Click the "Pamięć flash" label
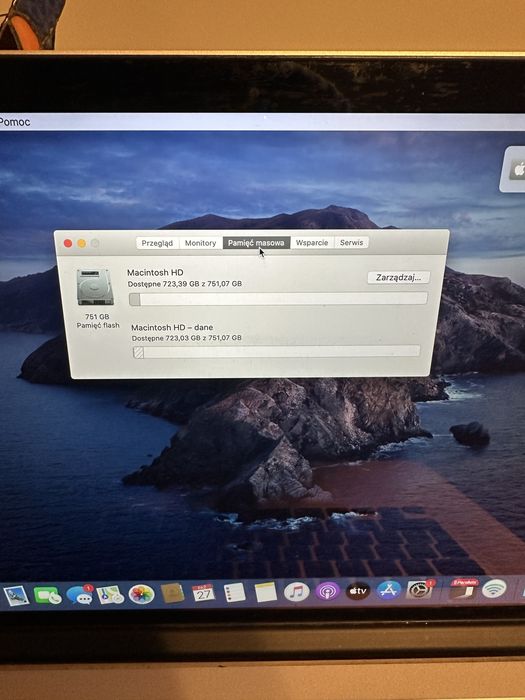The width and height of the screenshot is (525, 700). coord(98,325)
